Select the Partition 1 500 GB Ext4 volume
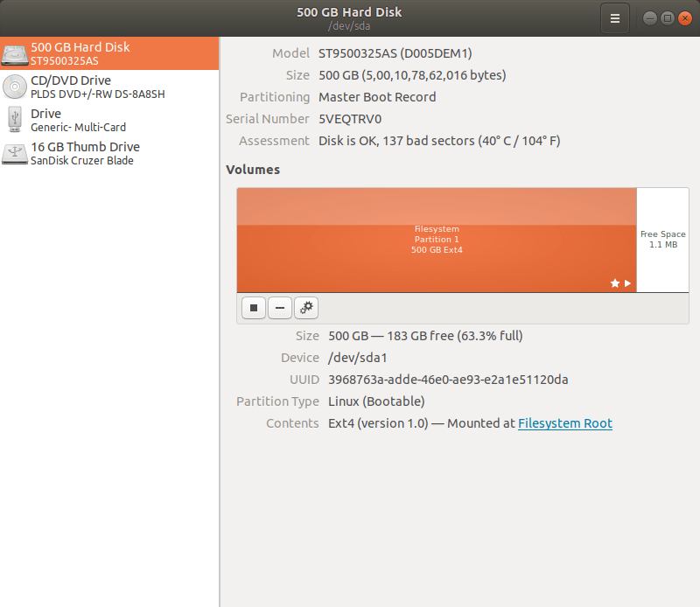The height and width of the screenshot is (607, 700). click(436, 240)
